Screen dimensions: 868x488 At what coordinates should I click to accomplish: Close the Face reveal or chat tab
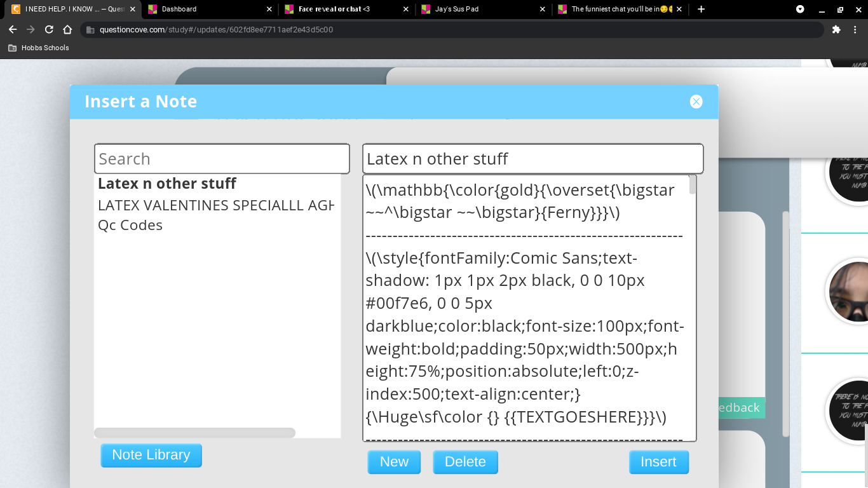tap(406, 9)
